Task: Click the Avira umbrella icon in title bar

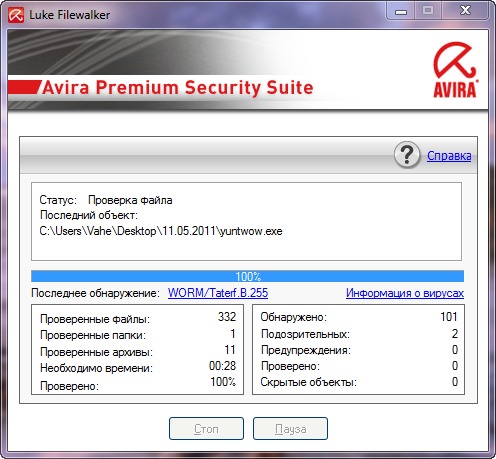Action: click(16, 15)
